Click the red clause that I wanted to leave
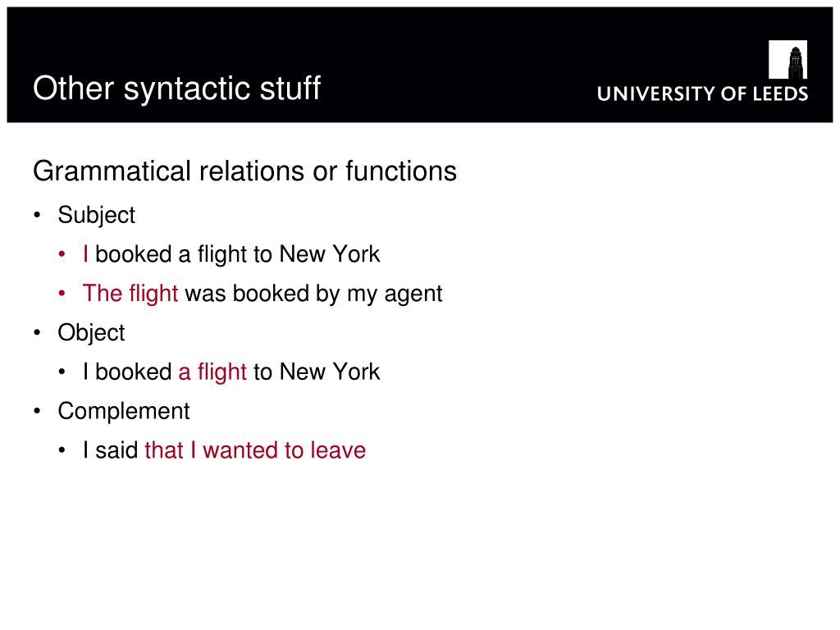Image resolution: width=840 pixels, height=630 pixels. pos(255,450)
